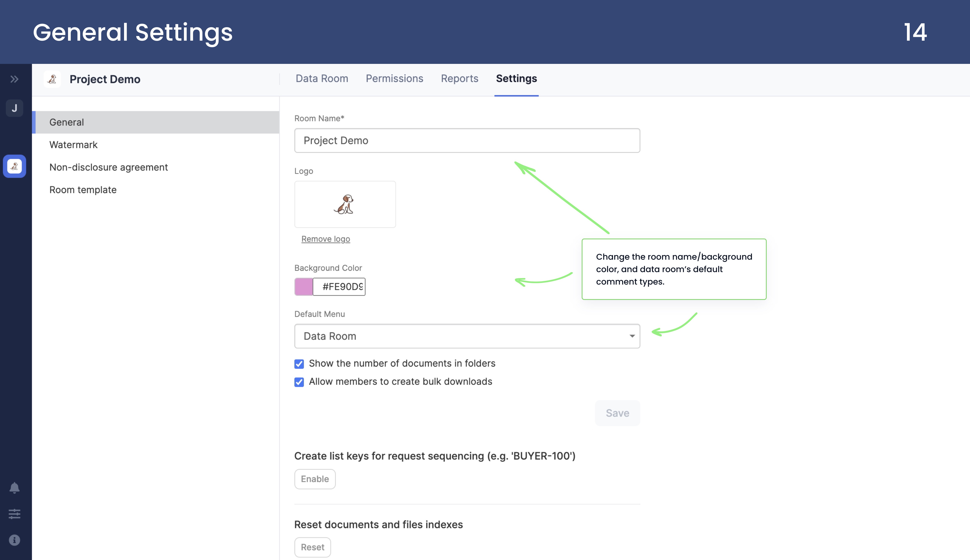This screenshot has width=970, height=560.
Task: Click the dog logo beside Project Demo title
Action: pyautogui.click(x=52, y=79)
